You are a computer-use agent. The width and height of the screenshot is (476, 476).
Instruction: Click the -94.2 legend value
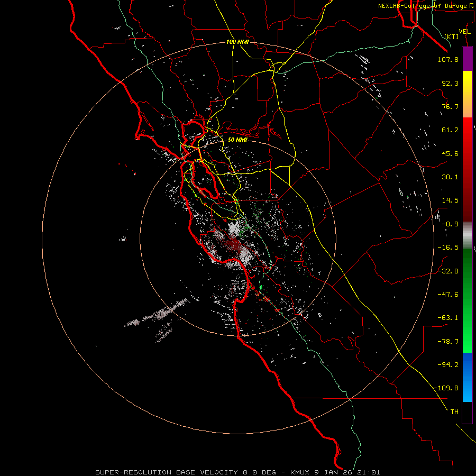[448, 365]
